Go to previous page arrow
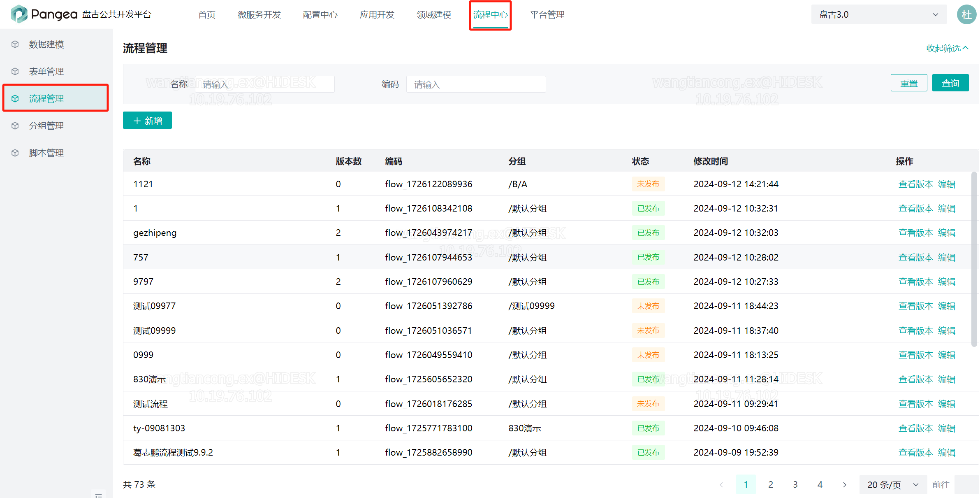The width and height of the screenshot is (980, 498). 721,484
